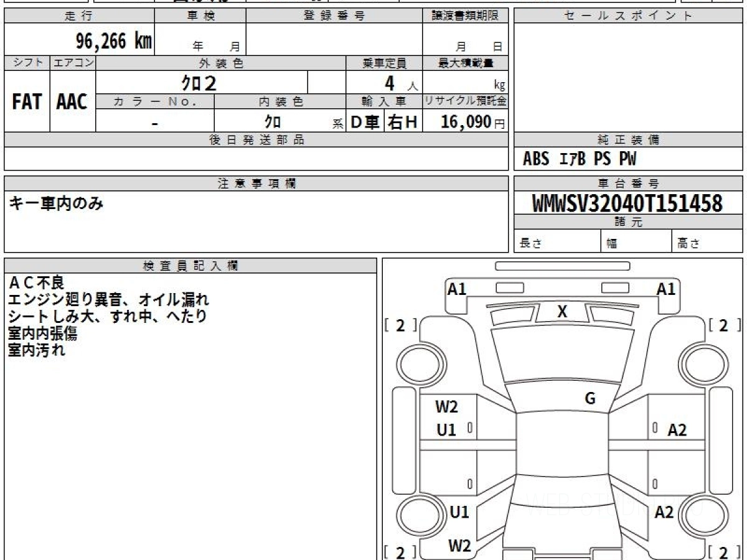Image resolution: width=747 pixels, height=560 pixels.
Task: Click the 後日発送部品 header
Action: pos(256,140)
